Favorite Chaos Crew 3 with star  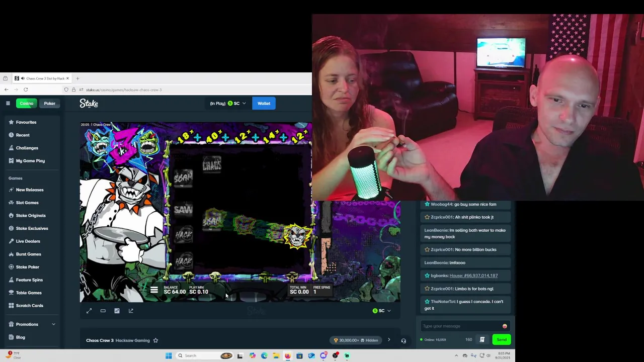(155, 340)
